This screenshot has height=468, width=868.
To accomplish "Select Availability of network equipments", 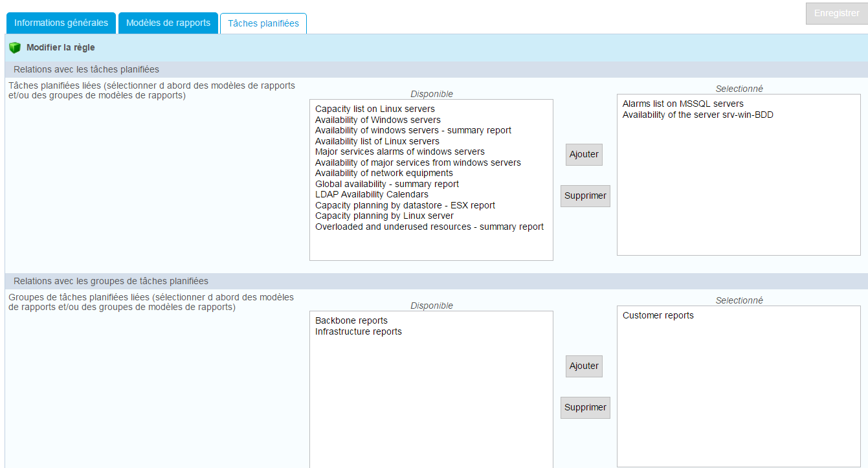I will tap(384, 173).
